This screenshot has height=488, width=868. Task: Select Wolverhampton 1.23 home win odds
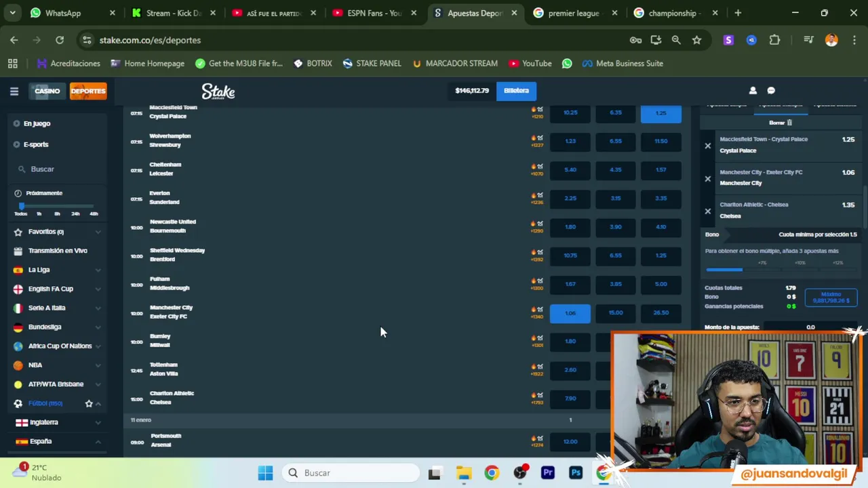[570, 141]
